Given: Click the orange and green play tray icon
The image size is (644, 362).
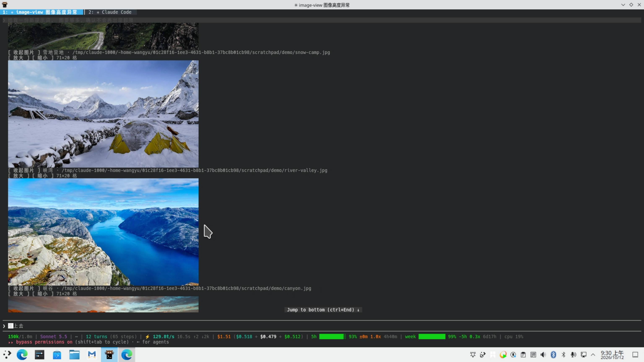Looking at the screenshot, I should click(x=503, y=354).
